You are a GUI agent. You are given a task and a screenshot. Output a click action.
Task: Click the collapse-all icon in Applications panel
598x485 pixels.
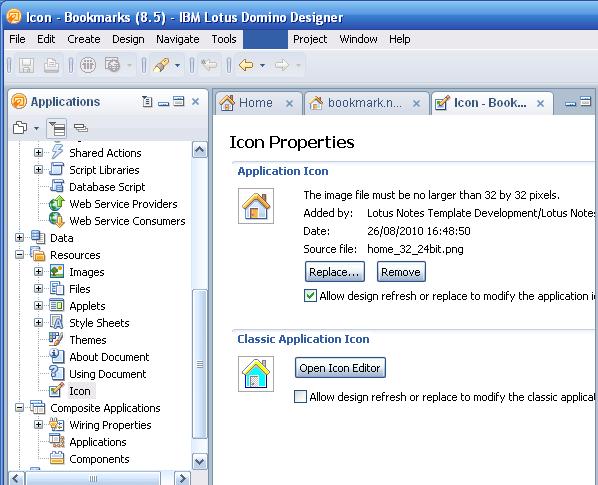(x=80, y=128)
